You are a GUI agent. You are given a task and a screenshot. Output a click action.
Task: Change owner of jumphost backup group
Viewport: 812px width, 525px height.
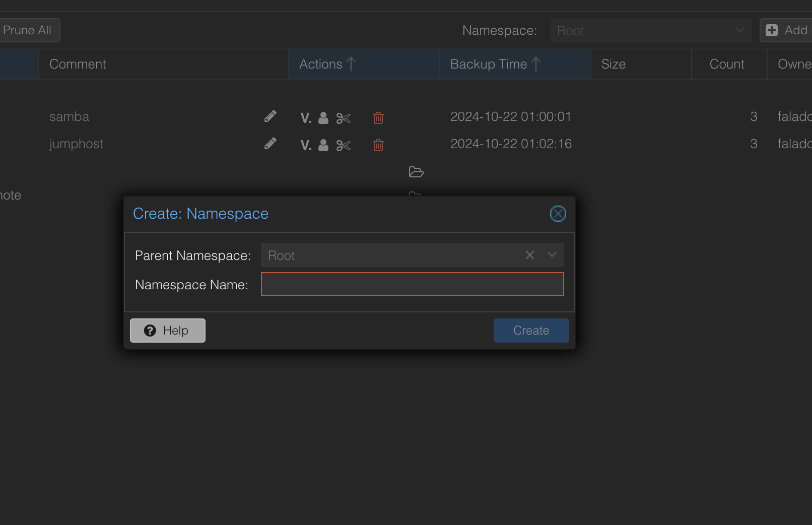tap(323, 145)
